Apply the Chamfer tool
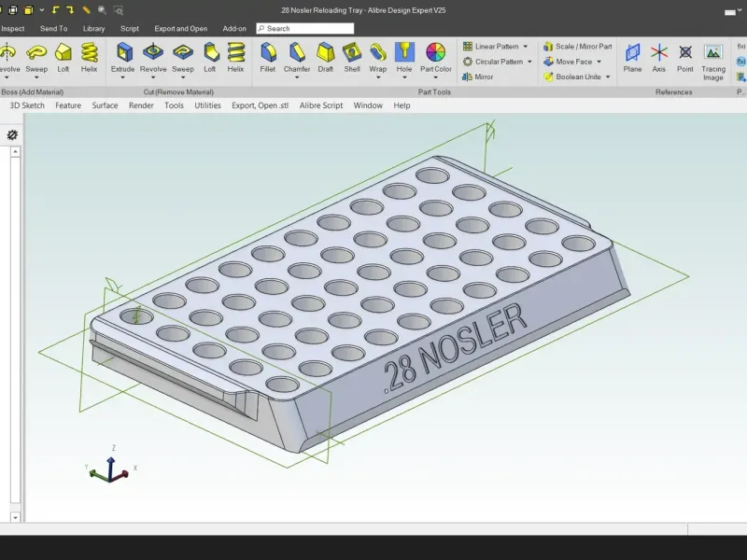This screenshot has width=747, height=560. (x=297, y=58)
